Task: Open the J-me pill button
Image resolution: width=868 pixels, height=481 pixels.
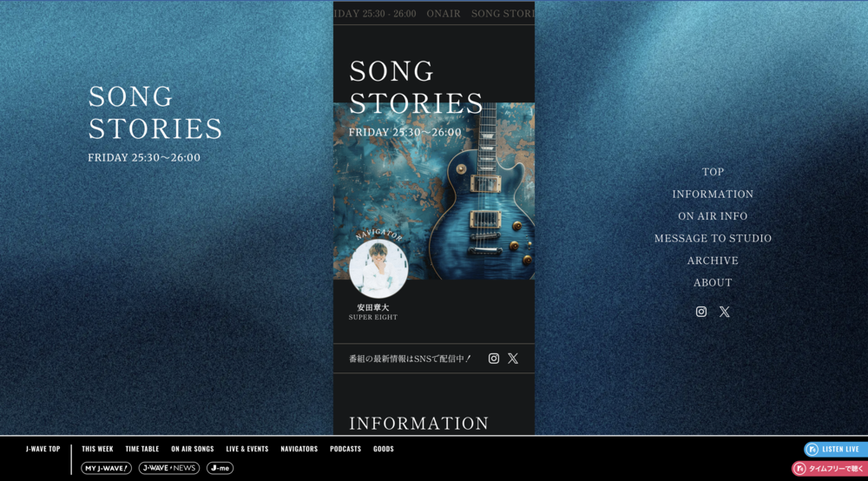Action: click(x=220, y=468)
